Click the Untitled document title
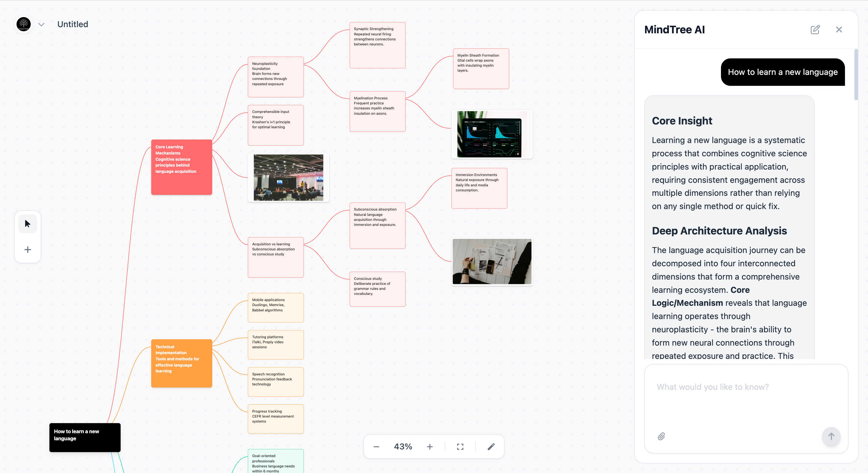This screenshot has height=473, width=868. [73, 24]
